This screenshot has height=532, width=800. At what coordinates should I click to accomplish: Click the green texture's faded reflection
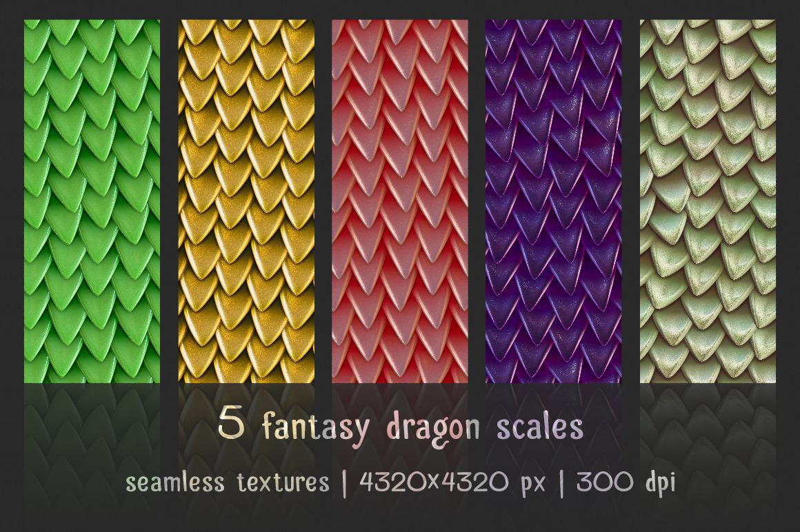[x=92, y=449]
